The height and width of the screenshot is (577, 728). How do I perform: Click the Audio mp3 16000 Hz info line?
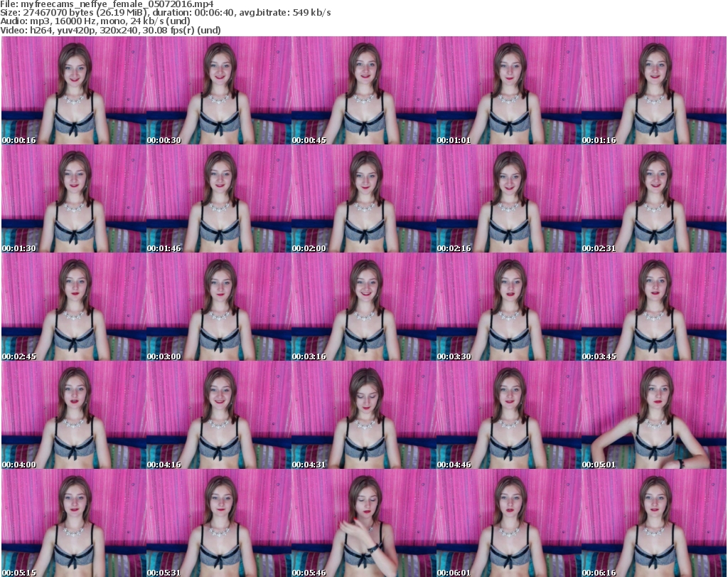pos(95,21)
